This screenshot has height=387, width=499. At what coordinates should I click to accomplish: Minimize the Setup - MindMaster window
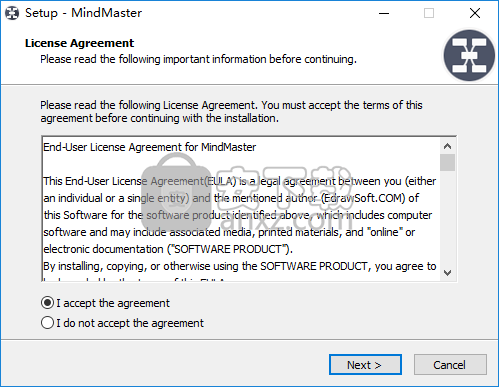click(x=384, y=13)
